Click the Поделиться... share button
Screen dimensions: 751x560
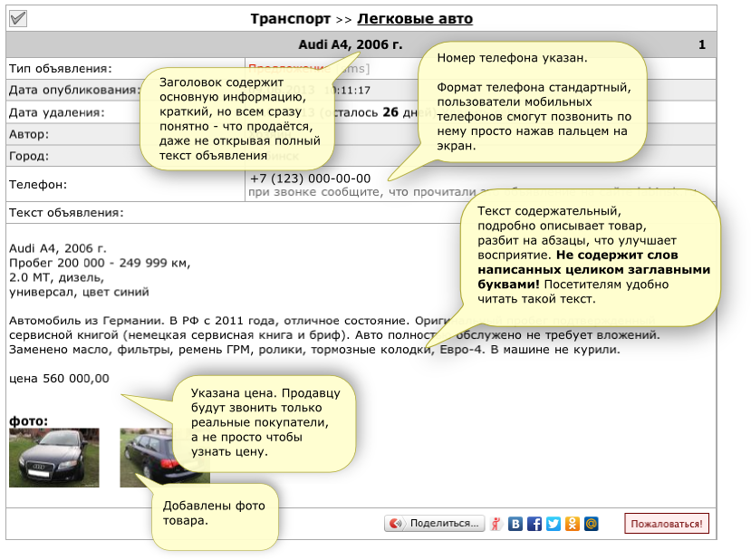pos(435,524)
